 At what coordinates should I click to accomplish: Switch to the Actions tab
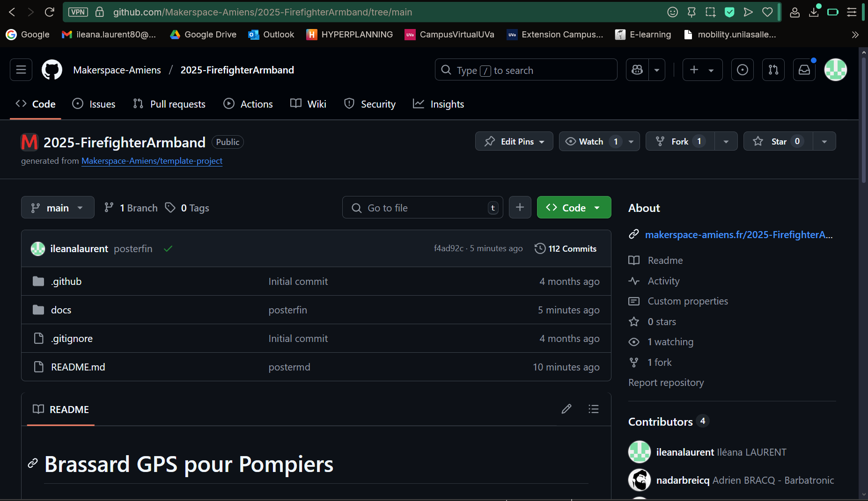[248, 104]
